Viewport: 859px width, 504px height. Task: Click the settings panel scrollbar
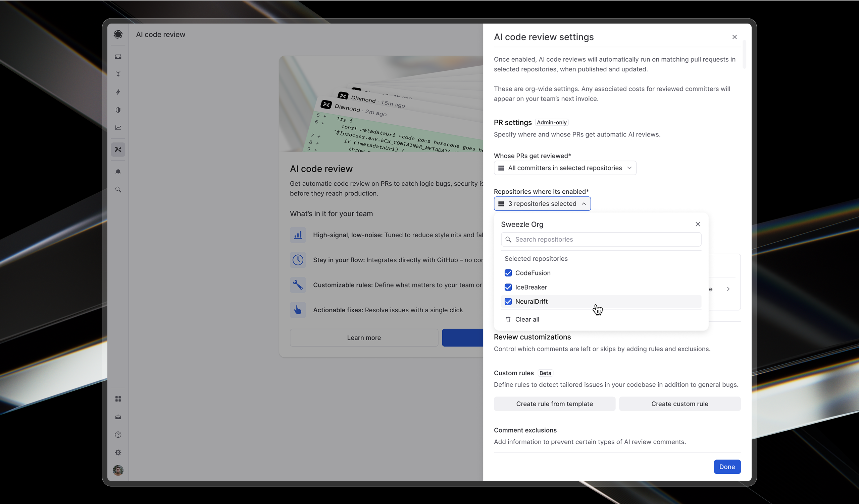[744, 55]
